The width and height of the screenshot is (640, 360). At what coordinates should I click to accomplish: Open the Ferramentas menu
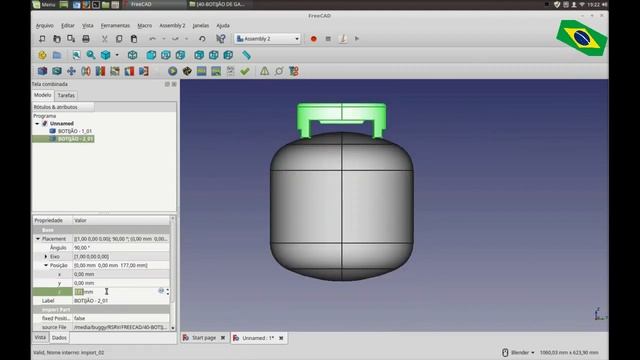[x=115, y=25]
